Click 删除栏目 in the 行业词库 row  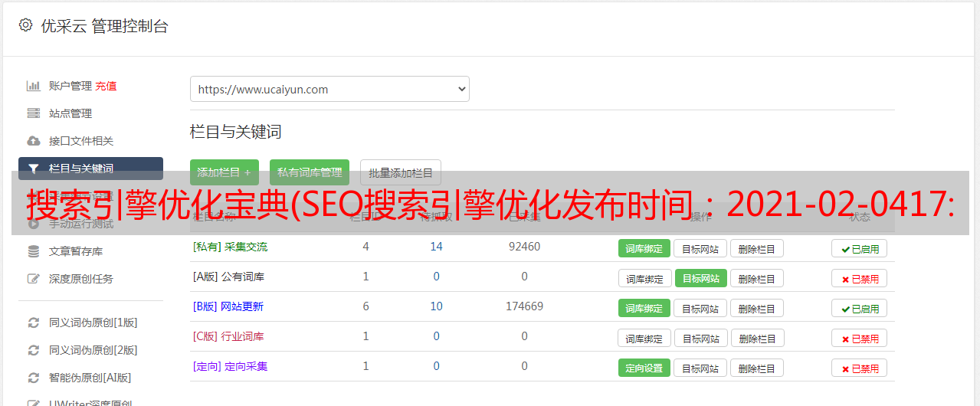(756, 338)
